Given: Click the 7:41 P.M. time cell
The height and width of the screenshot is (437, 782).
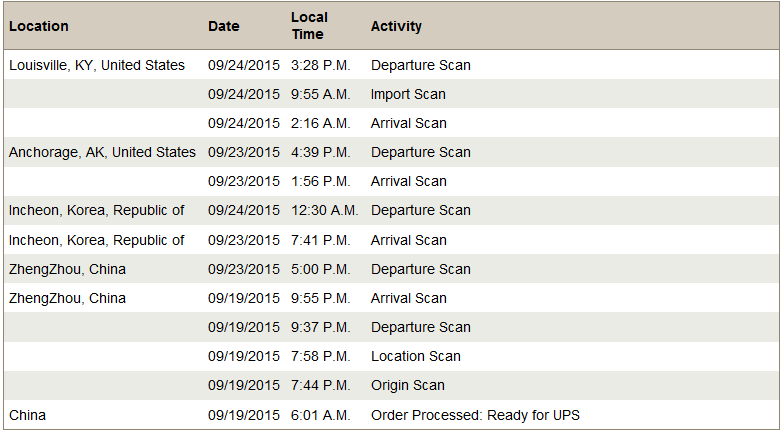Looking at the screenshot, I should [320, 240].
